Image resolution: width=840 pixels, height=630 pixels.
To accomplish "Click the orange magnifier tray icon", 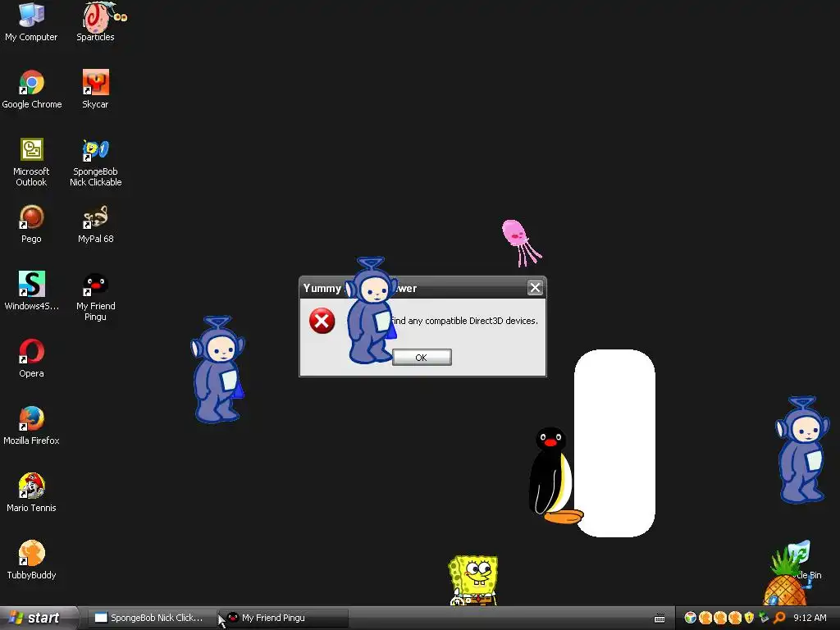I will pyautogui.click(x=779, y=618).
